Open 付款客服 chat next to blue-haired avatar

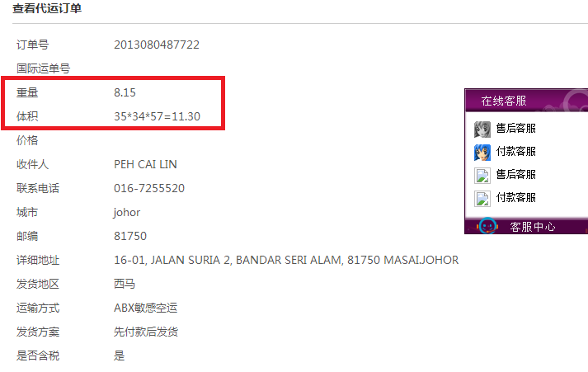click(x=516, y=152)
